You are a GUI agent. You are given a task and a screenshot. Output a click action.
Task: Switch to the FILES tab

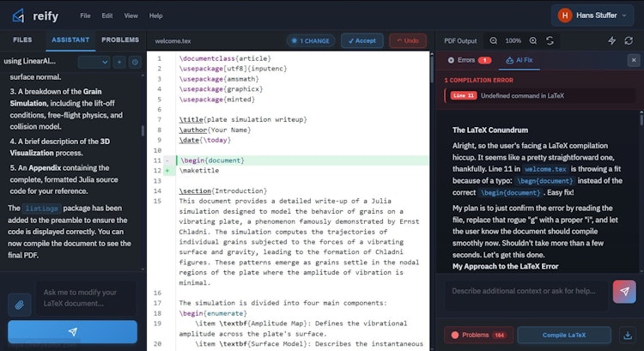22,39
